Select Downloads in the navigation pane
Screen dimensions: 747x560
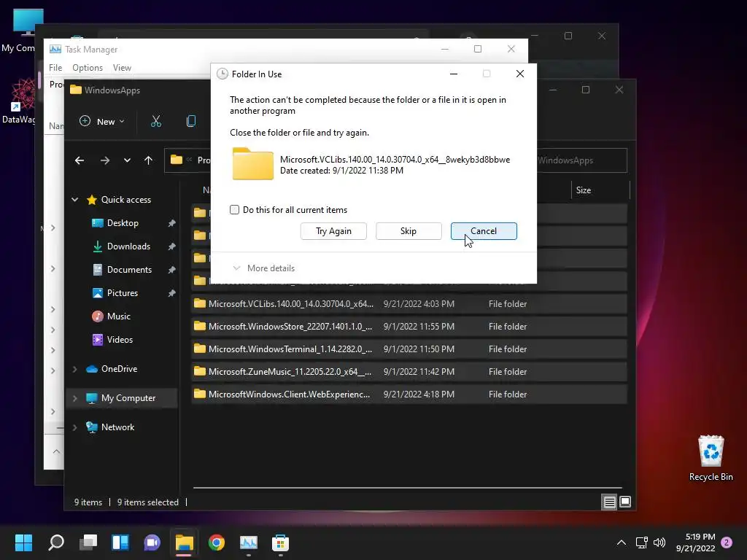(128, 246)
